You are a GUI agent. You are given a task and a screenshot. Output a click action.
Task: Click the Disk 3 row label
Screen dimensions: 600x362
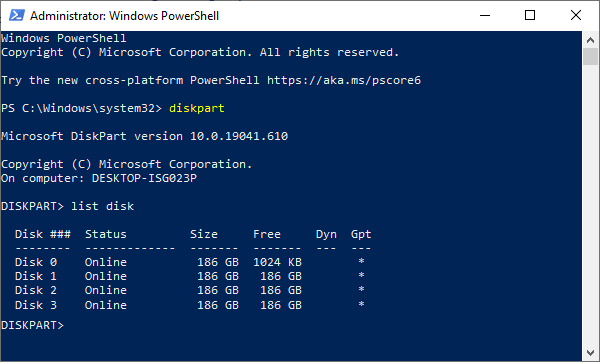click(36, 305)
